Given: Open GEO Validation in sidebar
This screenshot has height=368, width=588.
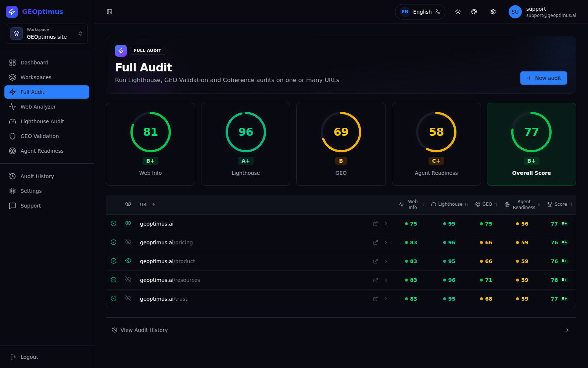Looking at the screenshot, I should pos(47,136).
